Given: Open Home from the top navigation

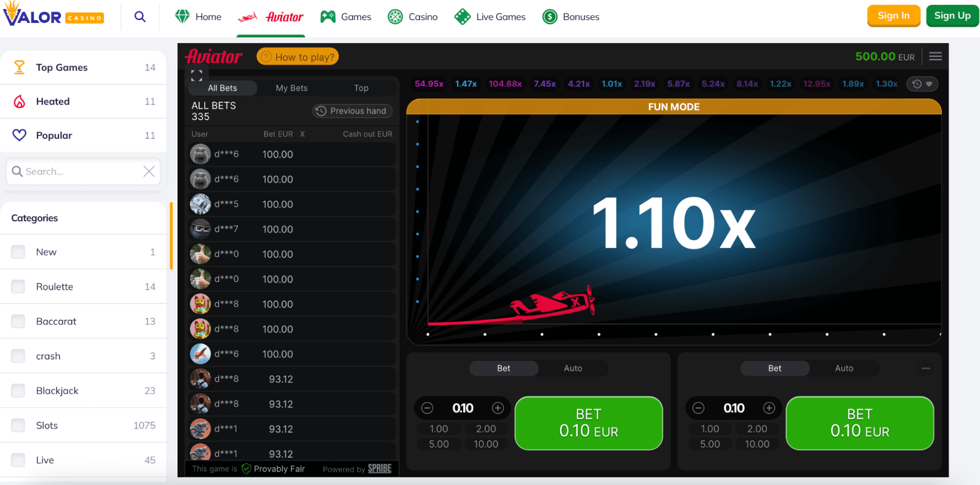Looking at the screenshot, I should click(x=198, y=17).
